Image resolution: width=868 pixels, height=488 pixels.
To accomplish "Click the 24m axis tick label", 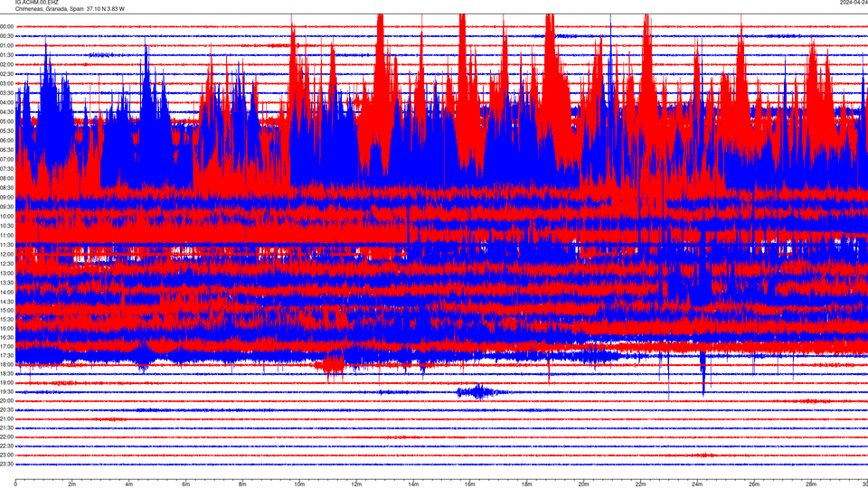I will point(697,484).
